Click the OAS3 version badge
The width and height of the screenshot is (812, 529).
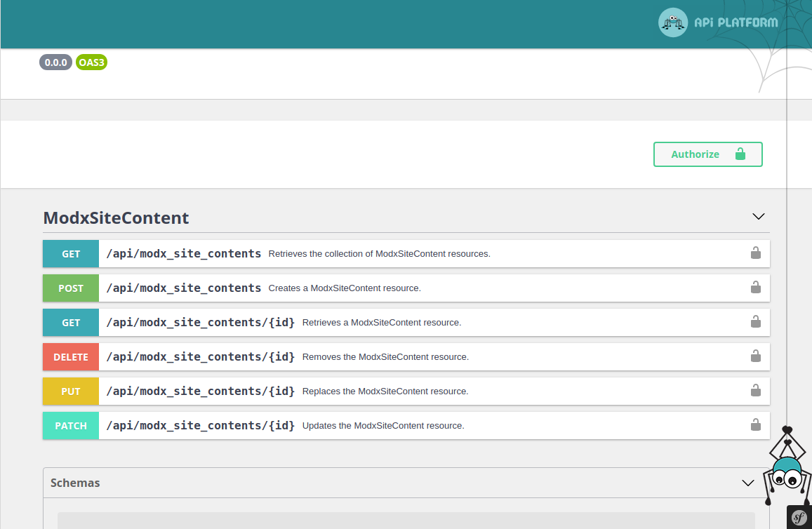tap(91, 62)
